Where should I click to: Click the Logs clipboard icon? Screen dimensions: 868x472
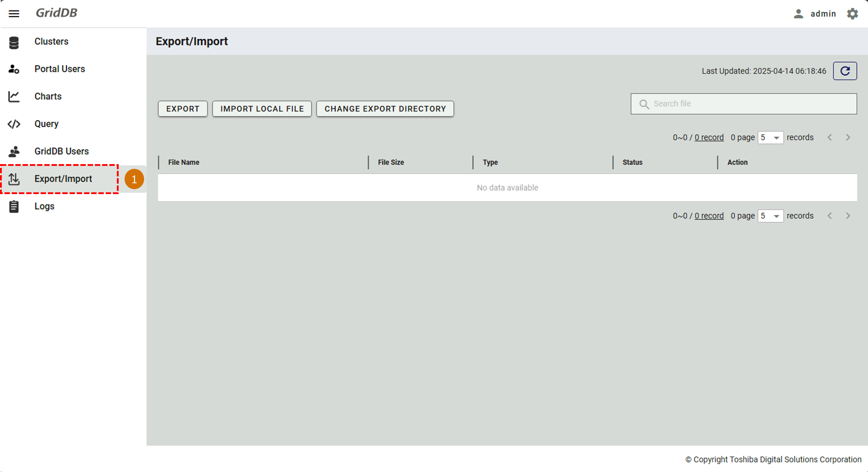click(x=14, y=206)
